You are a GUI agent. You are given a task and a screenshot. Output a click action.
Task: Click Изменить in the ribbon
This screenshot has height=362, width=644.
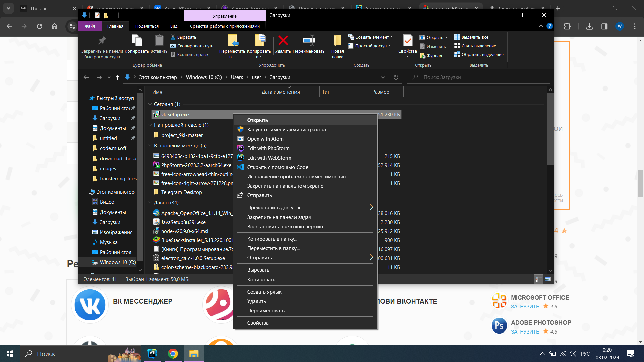[433, 47]
